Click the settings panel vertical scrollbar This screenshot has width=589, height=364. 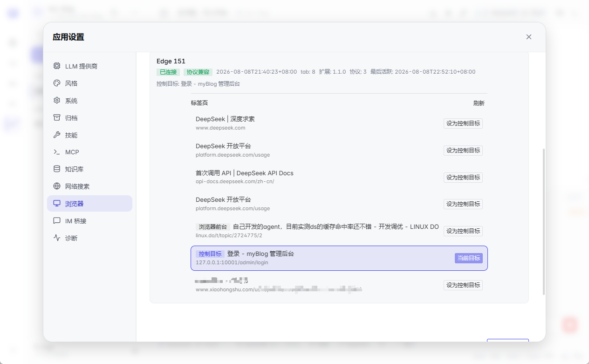[543, 222]
